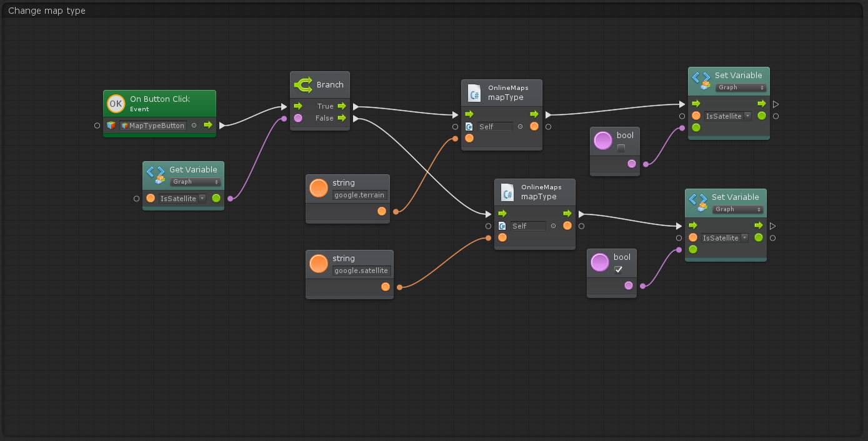
Task: Click the Branch purple condition port
Action: [x=298, y=118]
